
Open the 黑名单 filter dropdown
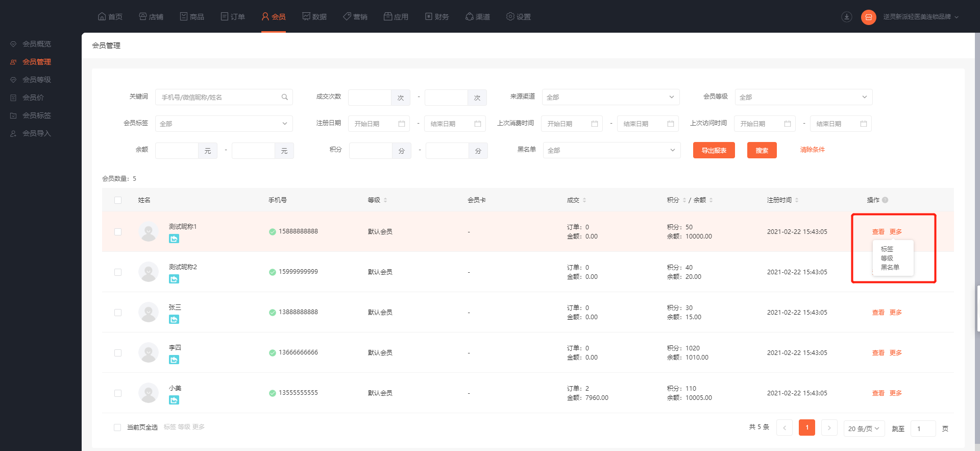pos(612,150)
